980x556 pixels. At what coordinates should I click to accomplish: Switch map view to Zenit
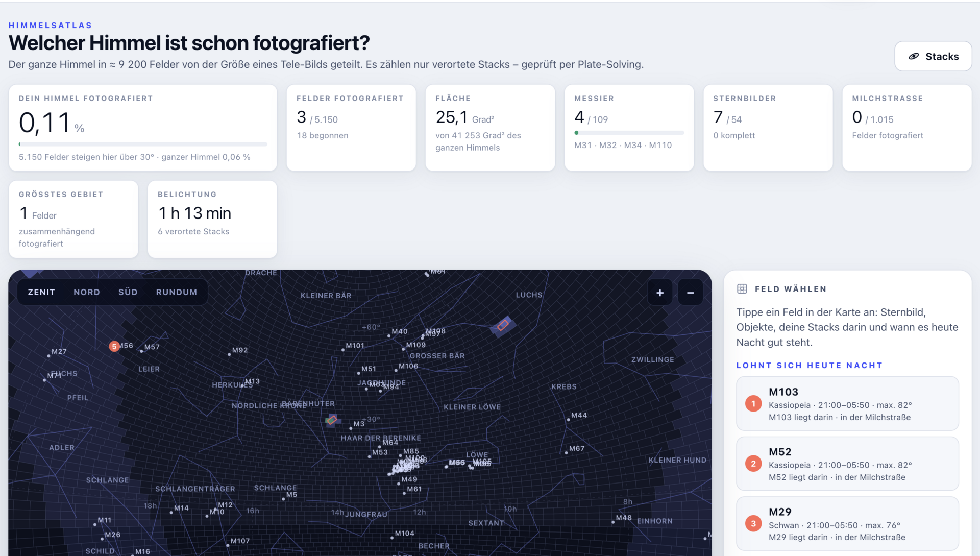(41, 292)
